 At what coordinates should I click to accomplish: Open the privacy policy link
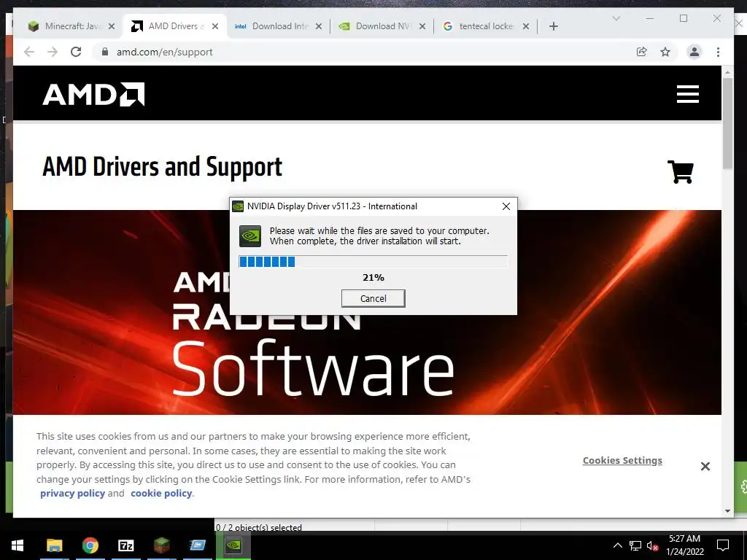(x=72, y=494)
